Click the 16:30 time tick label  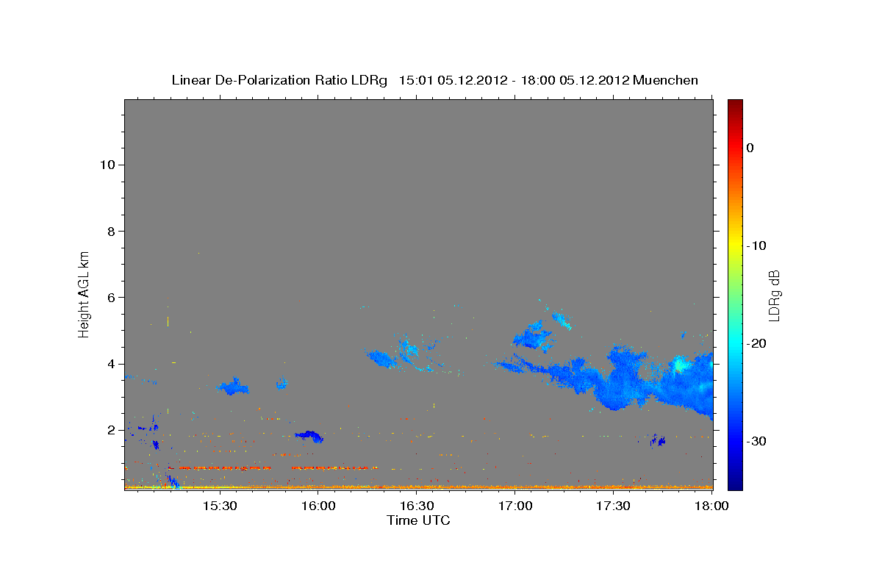[x=417, y=506]
